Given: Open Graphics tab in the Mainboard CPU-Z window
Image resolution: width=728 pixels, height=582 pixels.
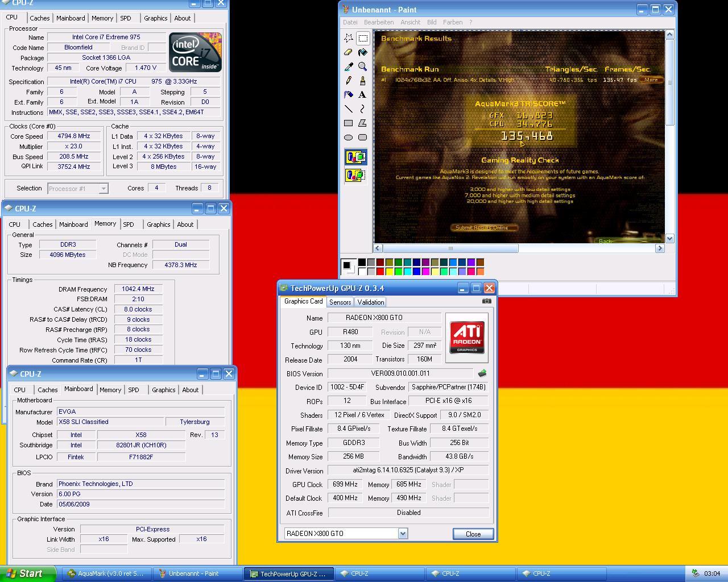Looking at the screenshot, I should point(164,390).
